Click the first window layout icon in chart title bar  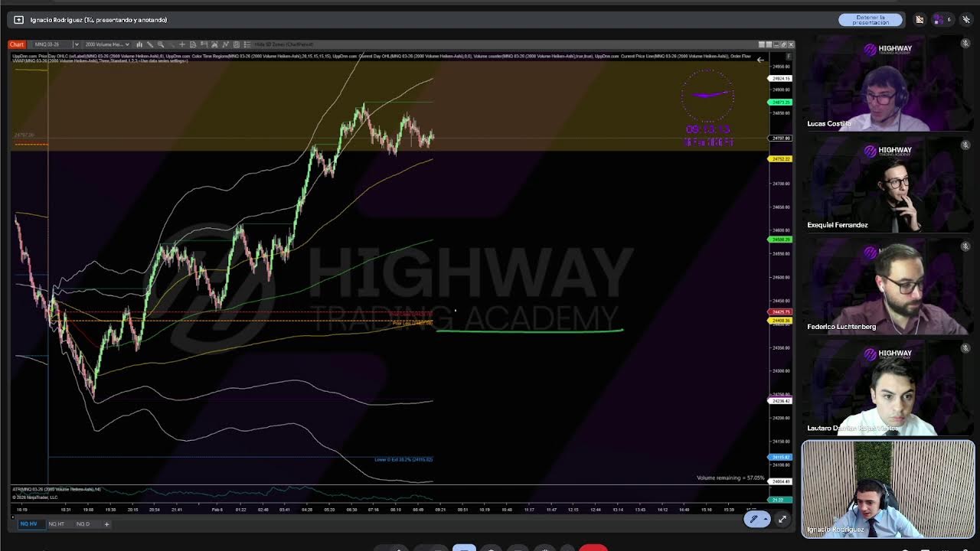(x=762, y=44)
